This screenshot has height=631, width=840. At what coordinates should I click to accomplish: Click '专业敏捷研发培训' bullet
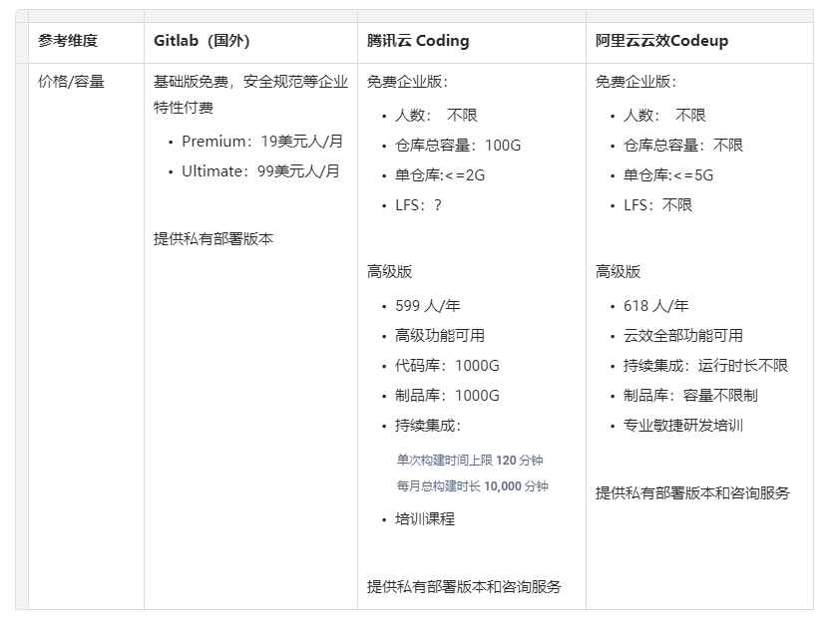[x=683, y=426]
